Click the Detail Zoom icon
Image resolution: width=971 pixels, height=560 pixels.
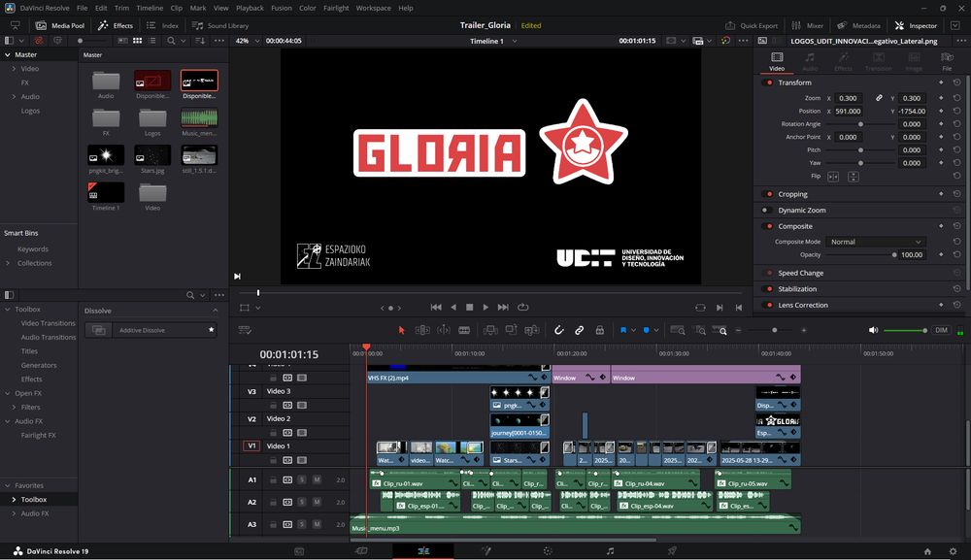(700, 330)
